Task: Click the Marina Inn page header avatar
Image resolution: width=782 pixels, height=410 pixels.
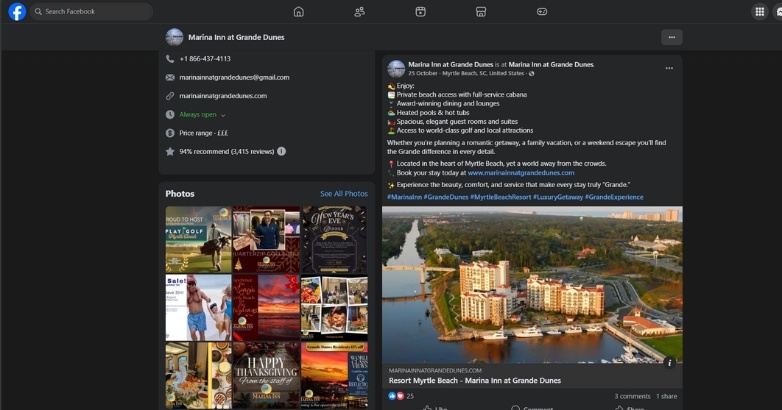Action: point(175,37)
